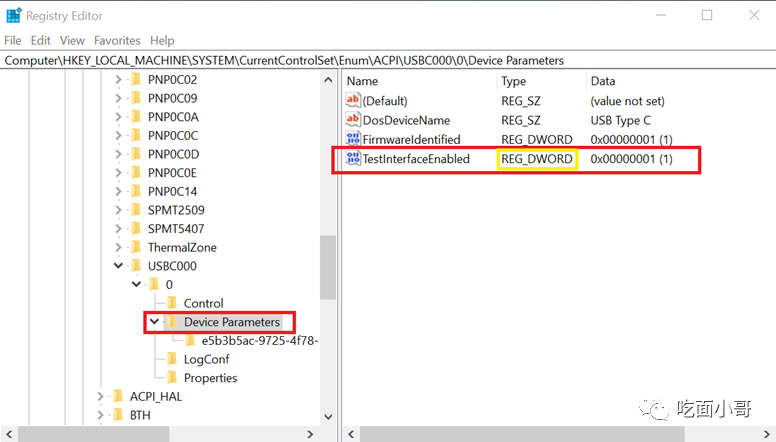Expand the PNP0C14 key

click(118, 192)
